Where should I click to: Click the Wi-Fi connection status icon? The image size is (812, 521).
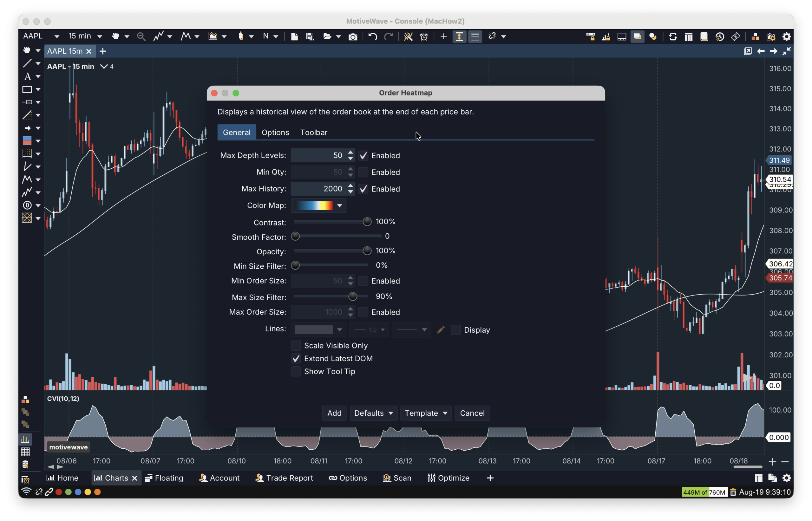tap(26, 492)
